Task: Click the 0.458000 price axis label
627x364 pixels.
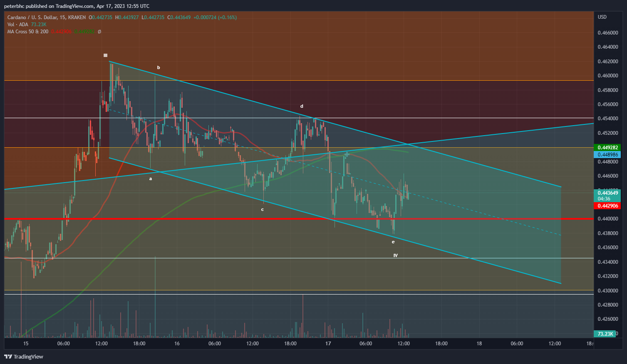Action: click(608, 90)
